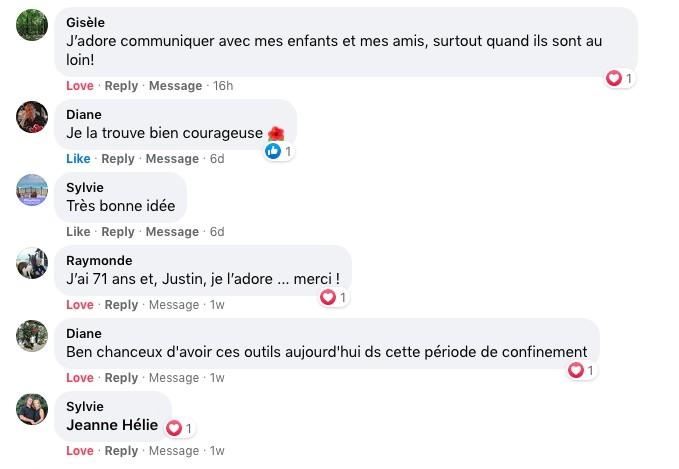
Task: Open Raymonde's profile picture
Action: click(x=32, y=263)
